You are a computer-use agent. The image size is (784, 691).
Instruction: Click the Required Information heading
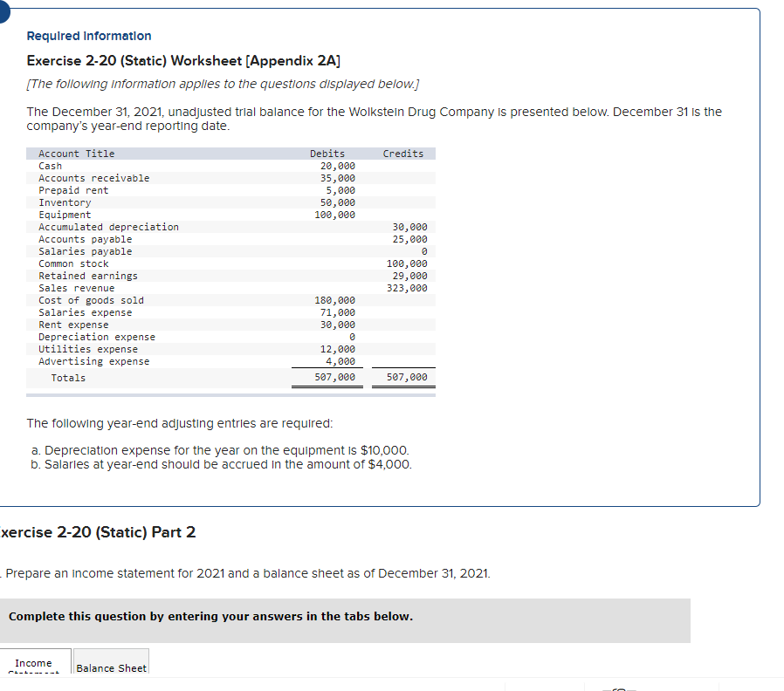(88, 36)
